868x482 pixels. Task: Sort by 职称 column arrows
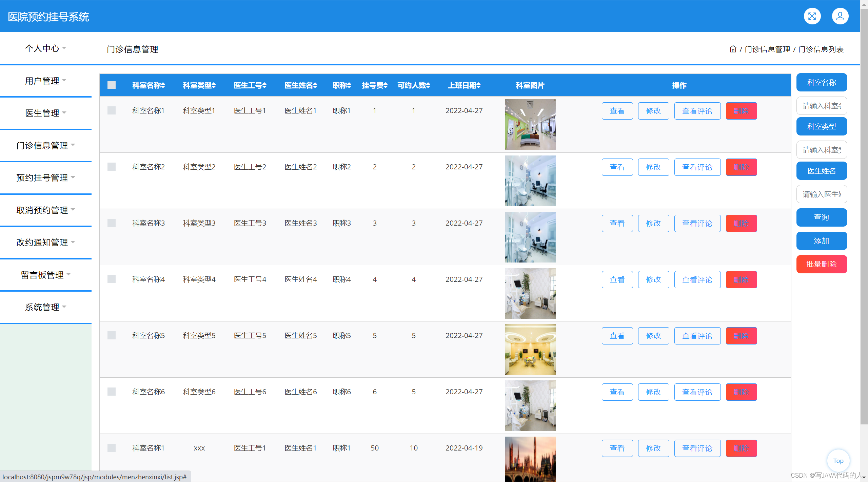(349, 85)
